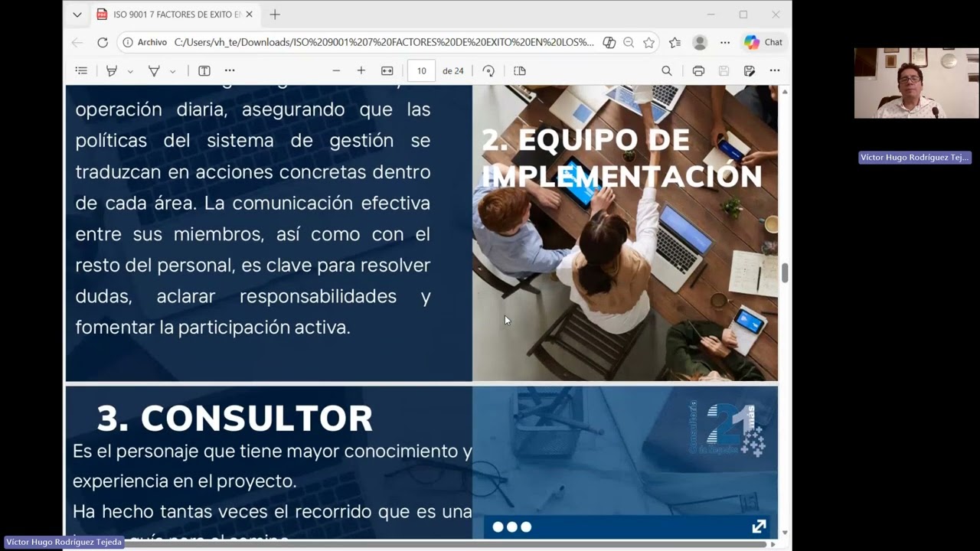980x551 pixels.
Task: Open the split screen icon in address bar
Action: (x=609, y=42)
